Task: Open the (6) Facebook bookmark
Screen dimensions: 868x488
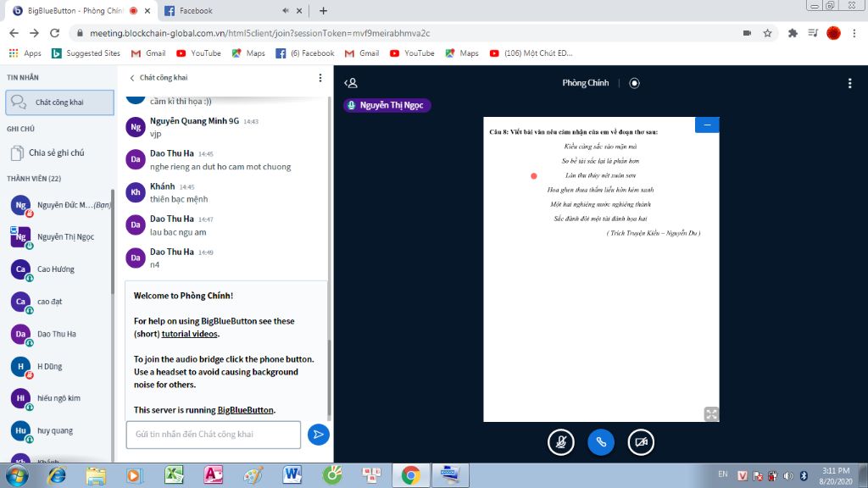Action: pyautogui.click(x=305, y=53)
